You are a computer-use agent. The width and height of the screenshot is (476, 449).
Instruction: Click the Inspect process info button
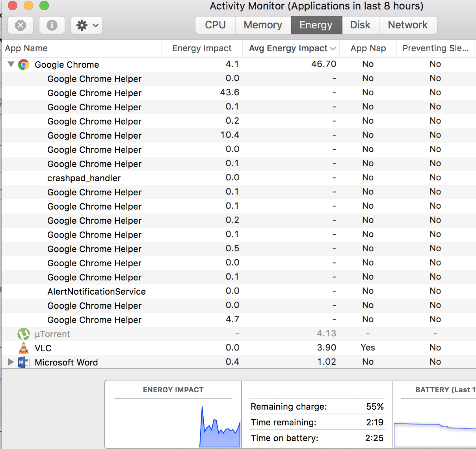[x=52, y=25]
